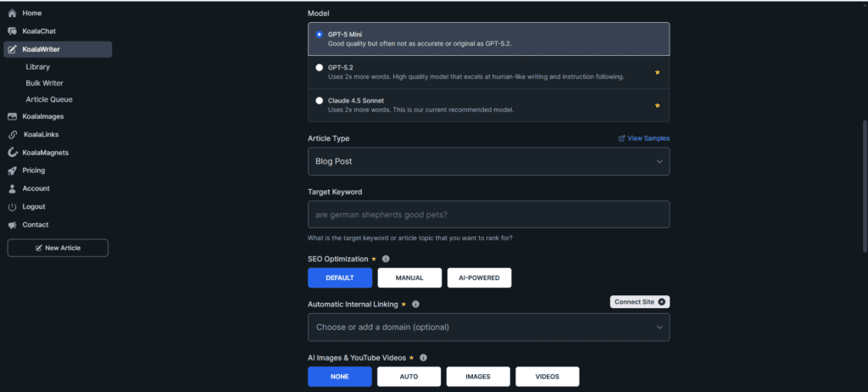Image resolution: width=868 pixels, height=392 pixels.
Task: Select the GPT-5.2 model radio button
Action: click(320, 68)
